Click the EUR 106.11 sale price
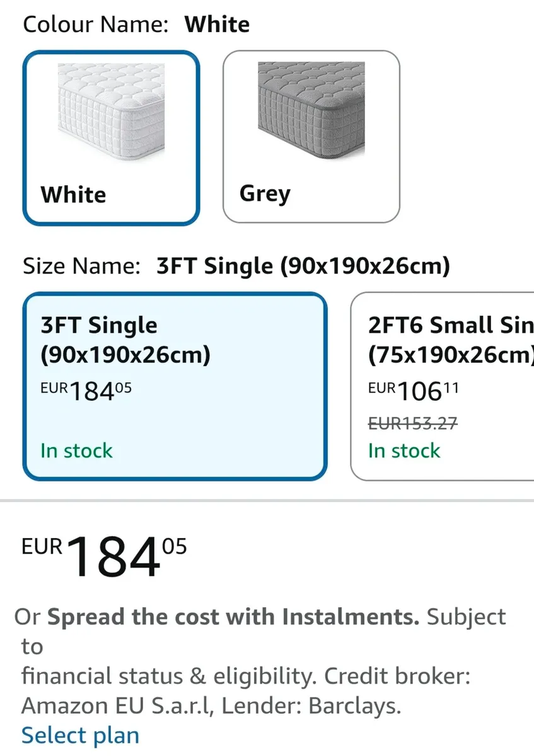534x756 pixels. point(412,391)
